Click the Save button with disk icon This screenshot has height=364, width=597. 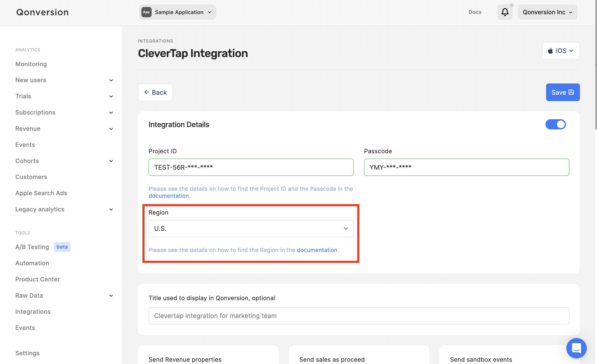tap(563, 92)
